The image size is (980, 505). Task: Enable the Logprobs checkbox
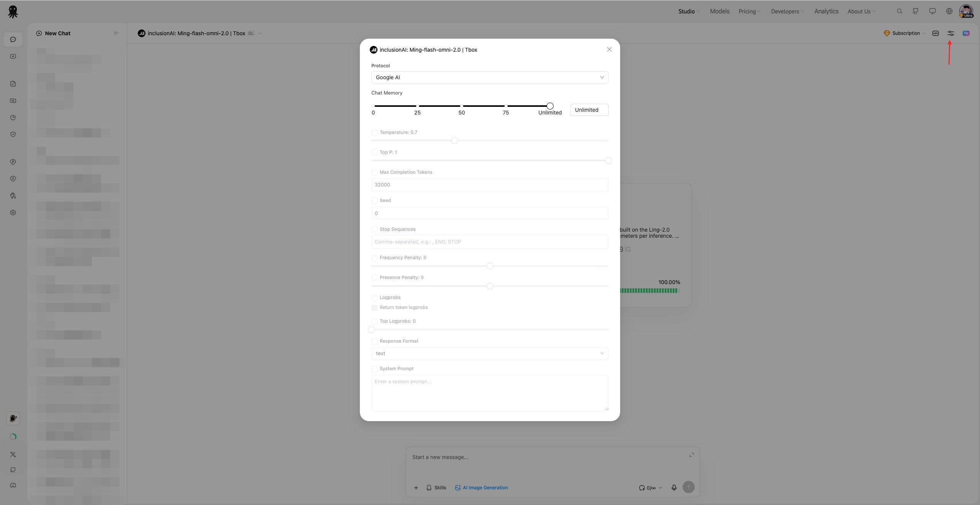pyautogui.click(x=374, y=297)
